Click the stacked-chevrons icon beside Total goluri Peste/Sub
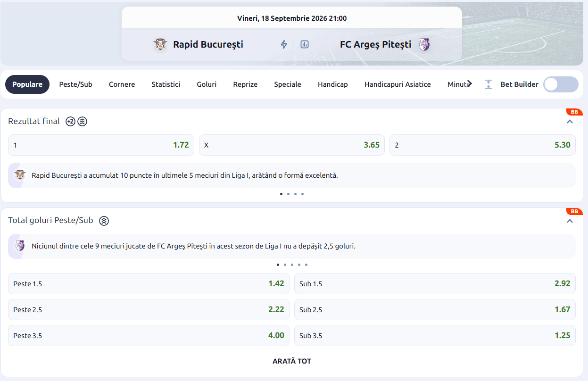 click(104, 220)
